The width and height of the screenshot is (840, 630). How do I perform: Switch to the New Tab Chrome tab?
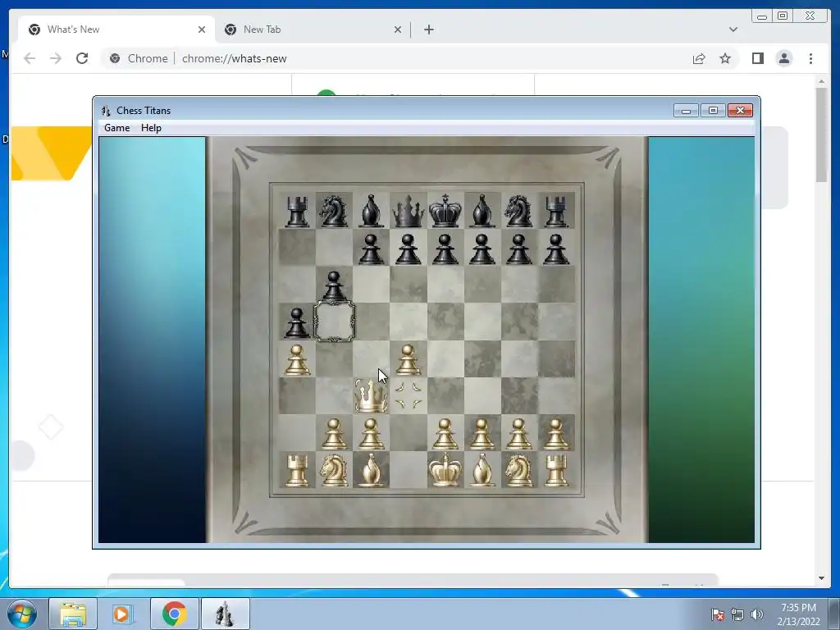(x=313, y=30)
